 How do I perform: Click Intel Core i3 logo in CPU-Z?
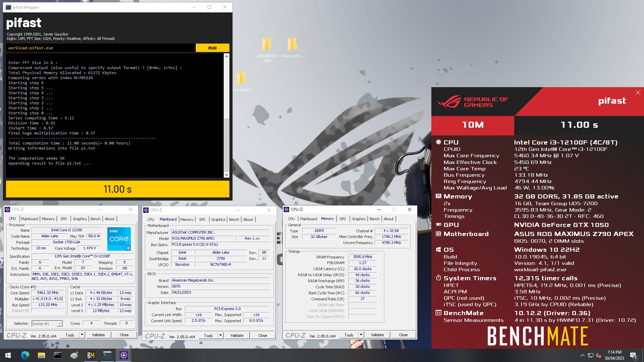(x=119, y=239)
